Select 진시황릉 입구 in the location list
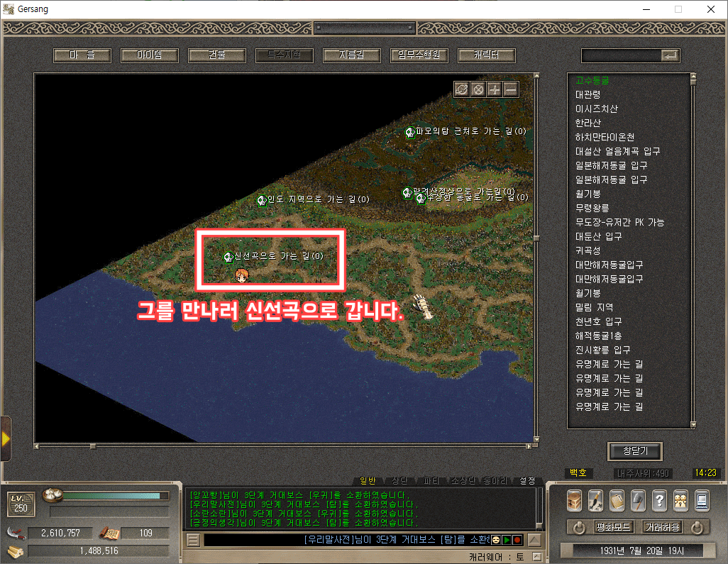Viewport: 728px width, 564px height. [602, 350]
